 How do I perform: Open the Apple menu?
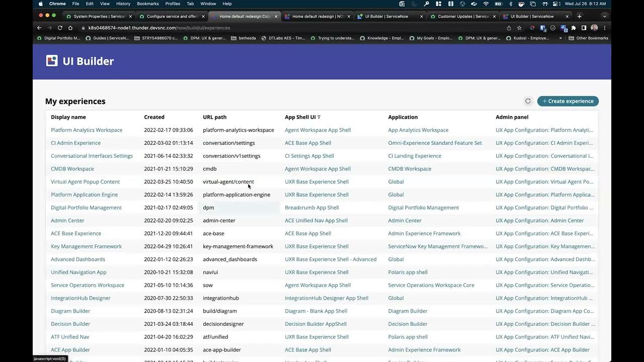(x=41, y=4)
